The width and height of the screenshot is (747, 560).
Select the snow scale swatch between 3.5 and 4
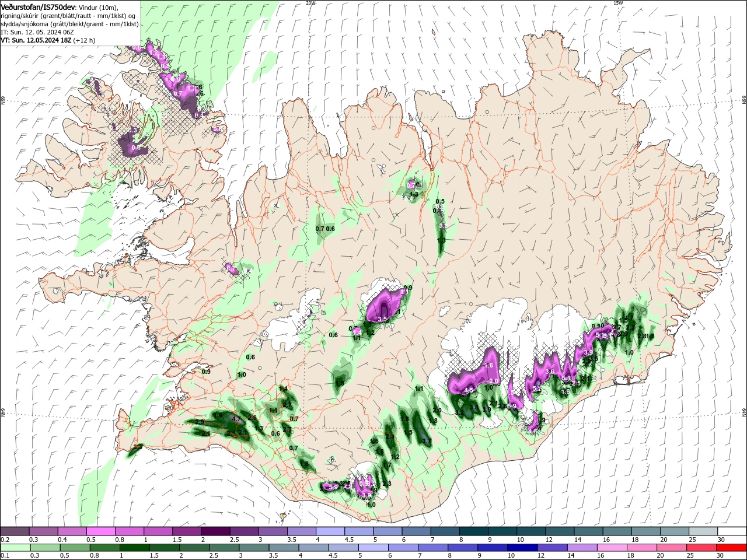(x=301, y=531)
